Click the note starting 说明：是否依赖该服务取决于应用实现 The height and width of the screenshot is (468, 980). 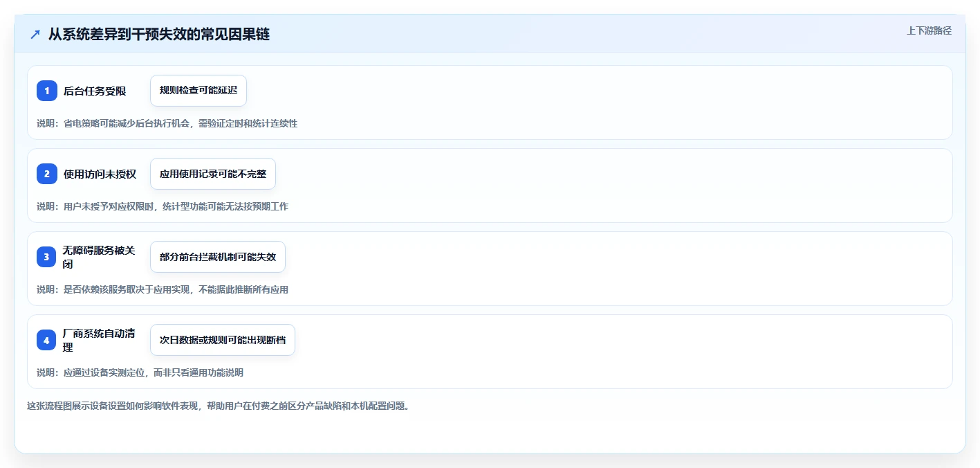click(x=163, y=289)
